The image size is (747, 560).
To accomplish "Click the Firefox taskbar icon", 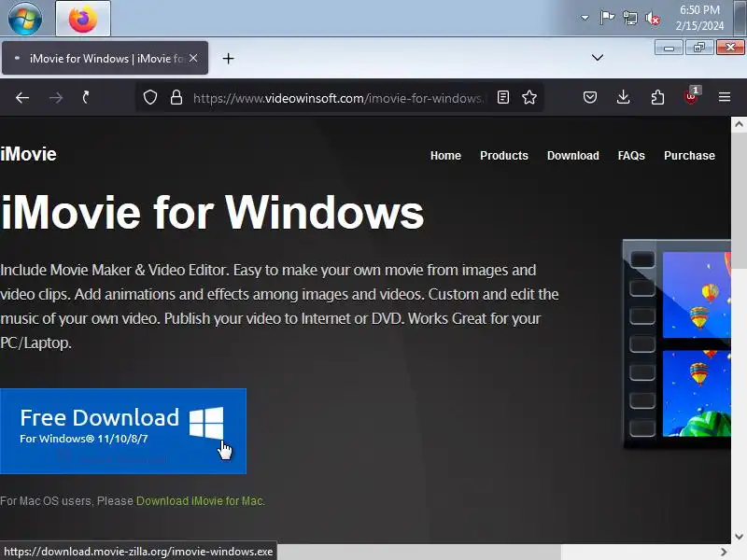I will [83, 19].
